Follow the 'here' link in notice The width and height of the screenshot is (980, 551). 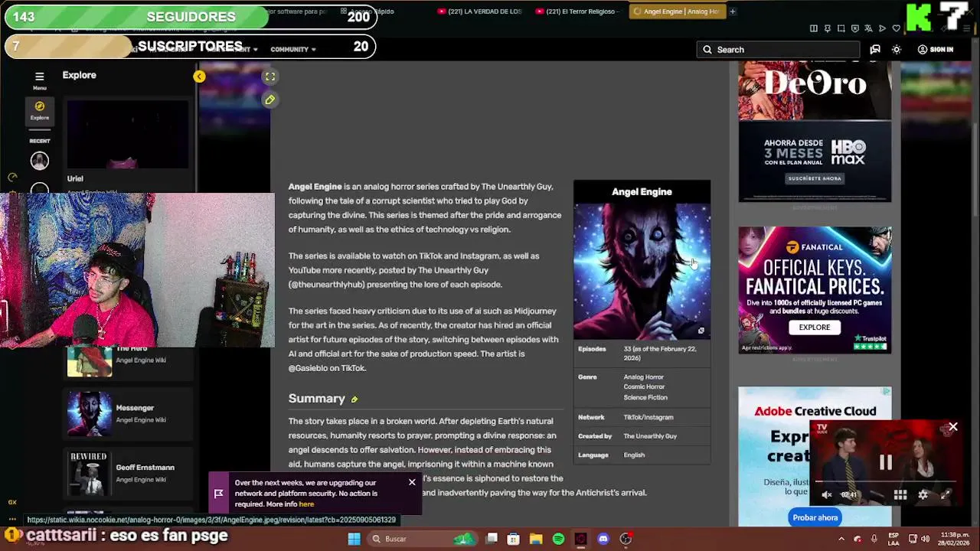306,504
